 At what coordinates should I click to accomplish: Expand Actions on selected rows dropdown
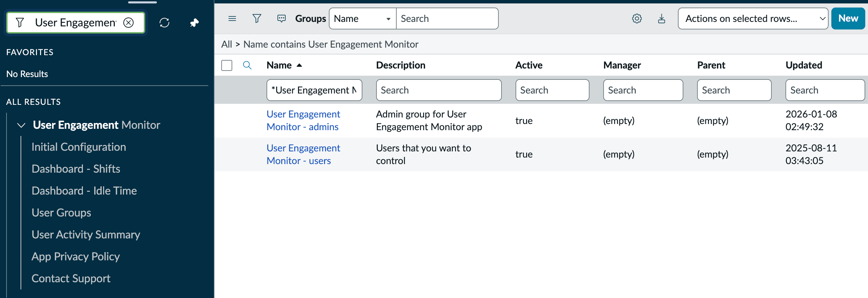click(753, 18)
